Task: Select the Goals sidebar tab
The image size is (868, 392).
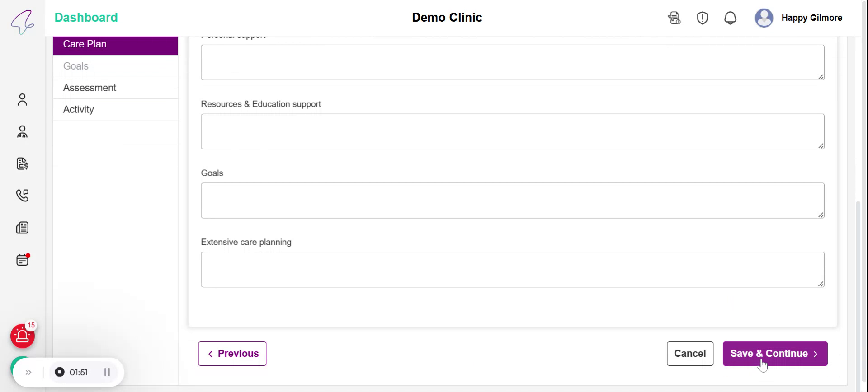Action: click(x=76, y=66)
